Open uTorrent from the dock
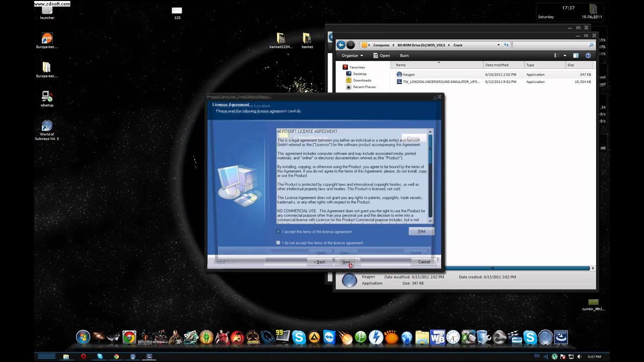The height and width of the screenshot is (362, 644). coord(361,337)
